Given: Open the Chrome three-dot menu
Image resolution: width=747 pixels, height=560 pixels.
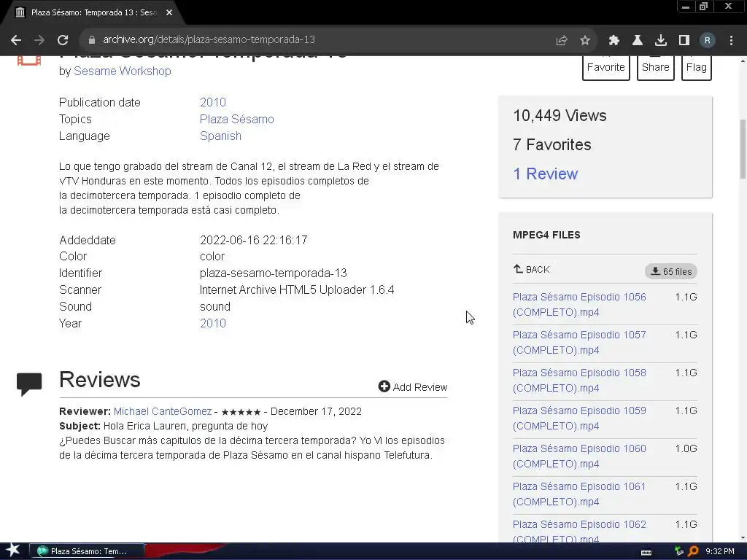Looking at the screenshot, I should point(731,41).
